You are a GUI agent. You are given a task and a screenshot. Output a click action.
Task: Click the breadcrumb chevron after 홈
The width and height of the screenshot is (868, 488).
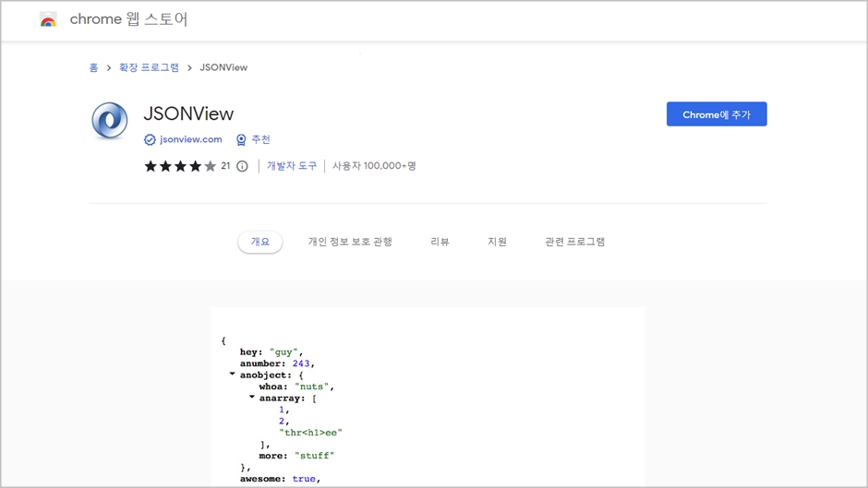tap(109, 67)
